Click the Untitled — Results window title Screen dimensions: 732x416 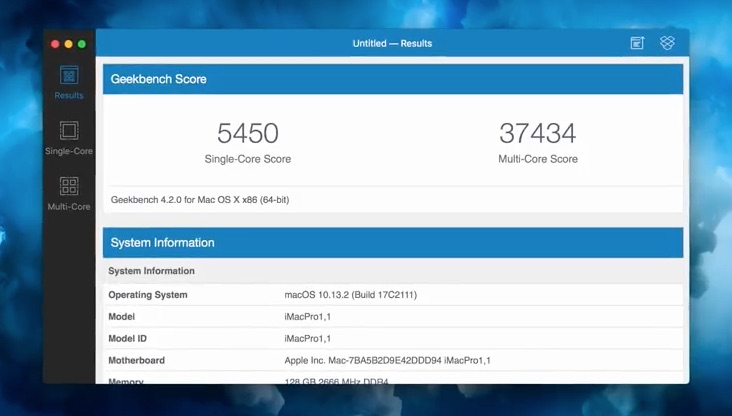click(392, 43)
